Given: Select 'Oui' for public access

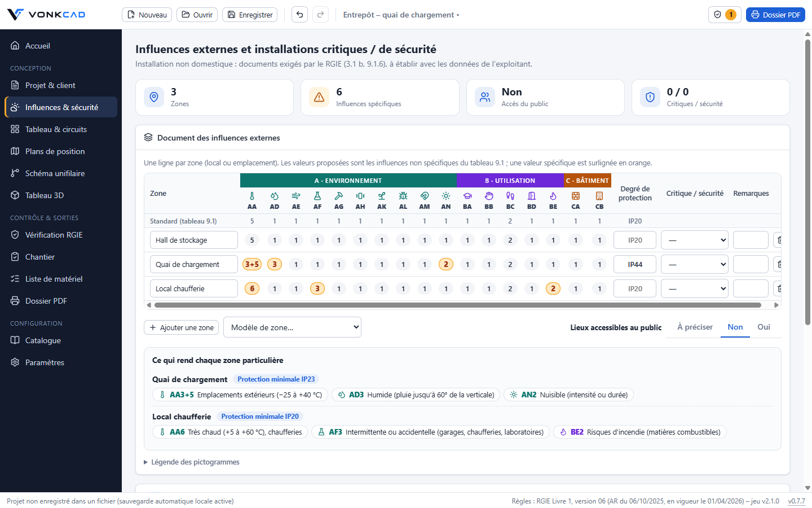Looking at the screenshot, I should click(x=764, y=327).
